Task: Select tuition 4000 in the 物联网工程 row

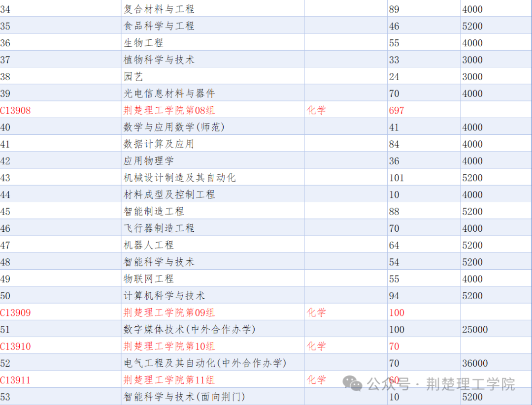Action: (472, 279)
